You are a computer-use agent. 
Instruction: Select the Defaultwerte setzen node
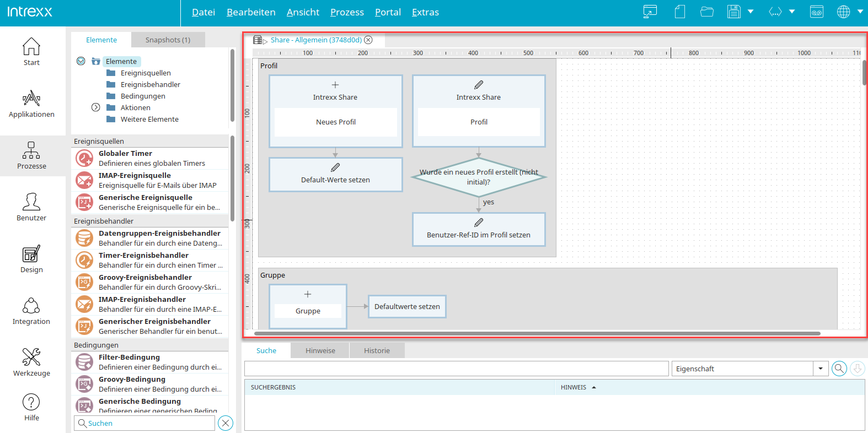point(407,307)
